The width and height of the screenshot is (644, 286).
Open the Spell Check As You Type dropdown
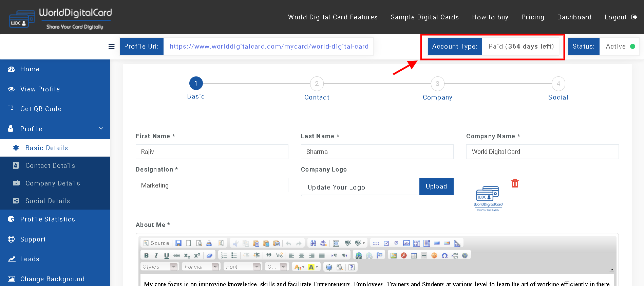pos(360,243)
